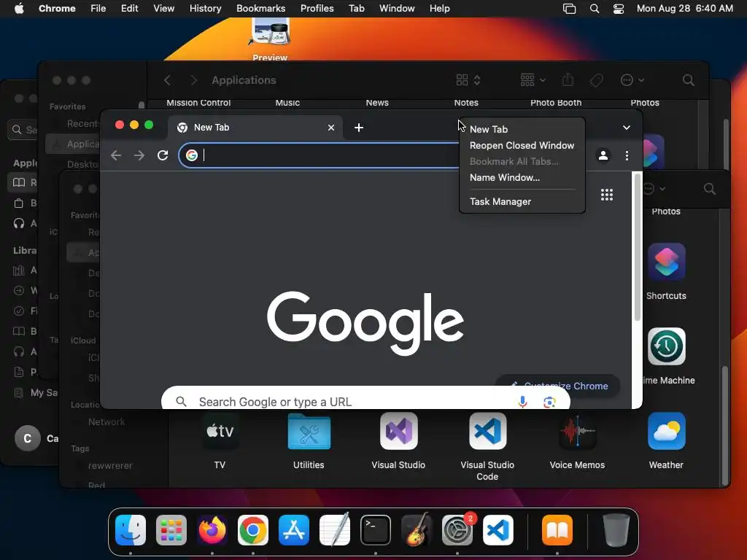Open the Utilities folder in Finder

click(309, 432)
